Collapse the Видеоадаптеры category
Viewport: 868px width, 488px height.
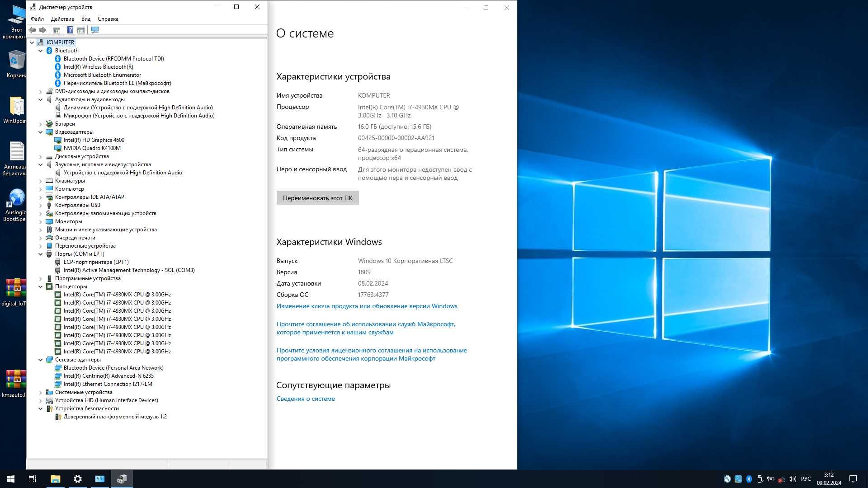point(41,132)
